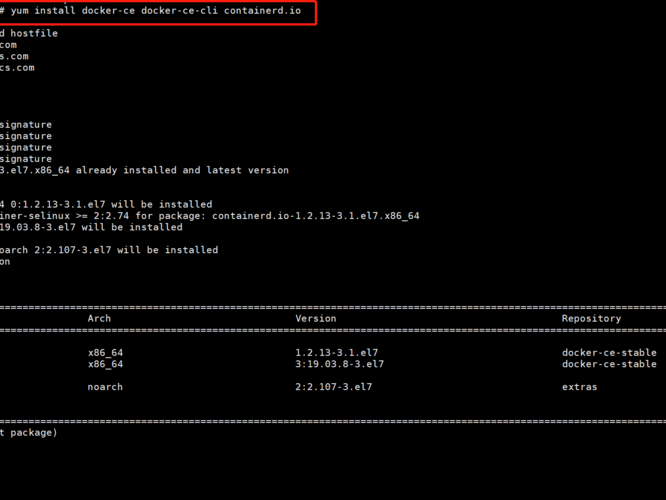
Task: Click the '19.03.8-3.el7 will be installed' line
Action: [x=91, y=227]
